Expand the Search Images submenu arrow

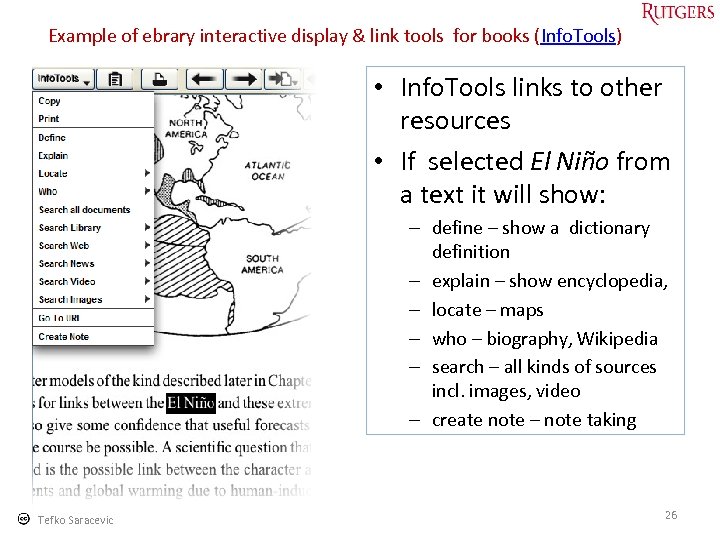click(x=147, y=299)
